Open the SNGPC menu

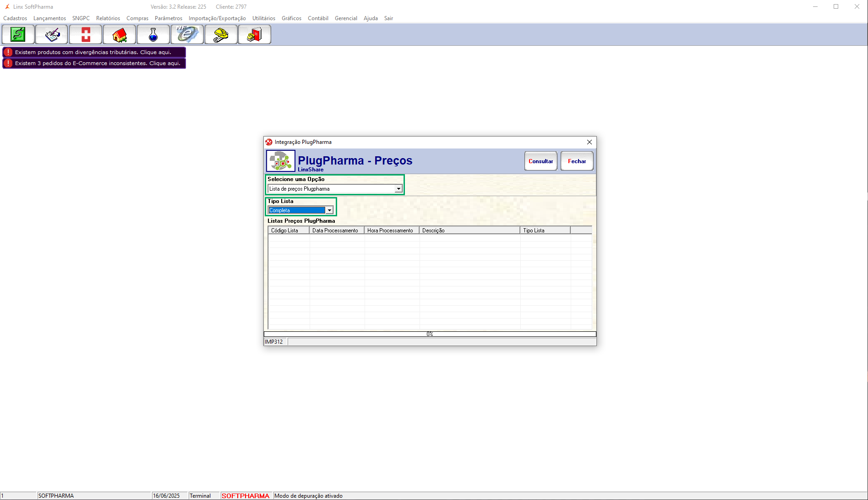coord(81,18)
